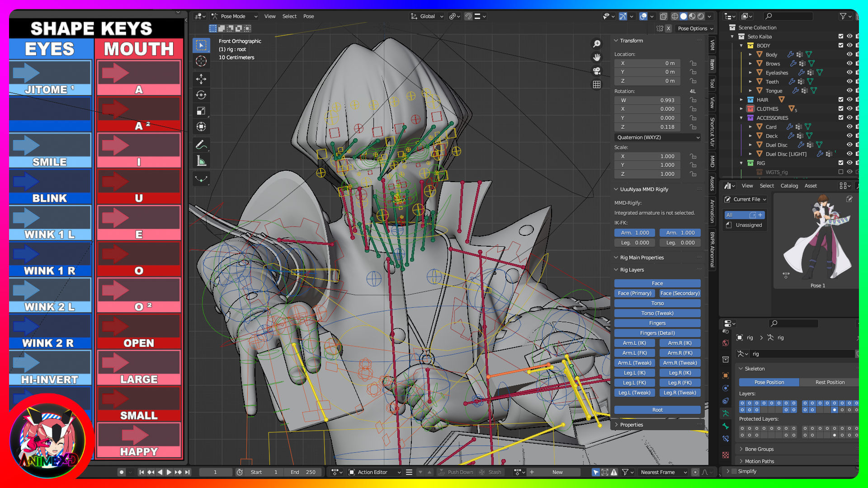Image resolution: width=868 pixels, height=488 pixels.
Task: Expand the Motion Paths panel
Action: click(759, 461)
